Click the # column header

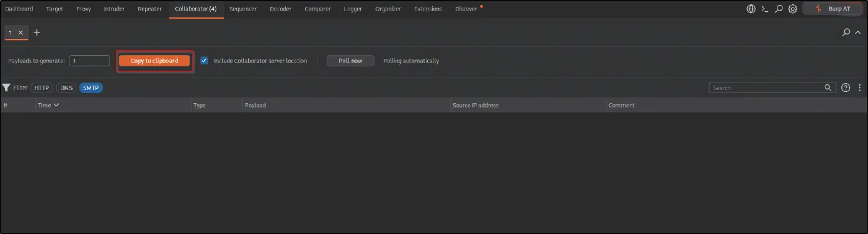17,105
